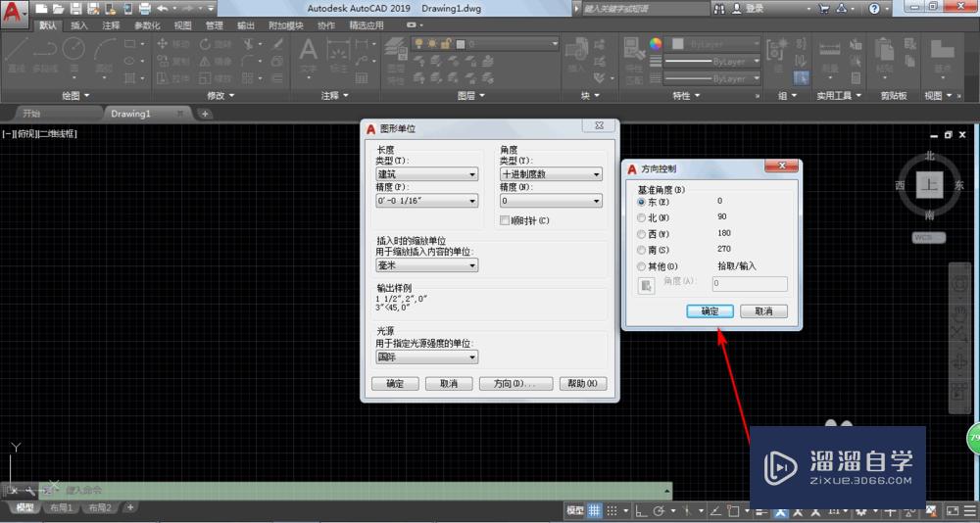Click 取消 Cancel in 方向控制 dialog
Image resolution: width=980 pixels, height=523 pixels.
click(x=763, y=311)
